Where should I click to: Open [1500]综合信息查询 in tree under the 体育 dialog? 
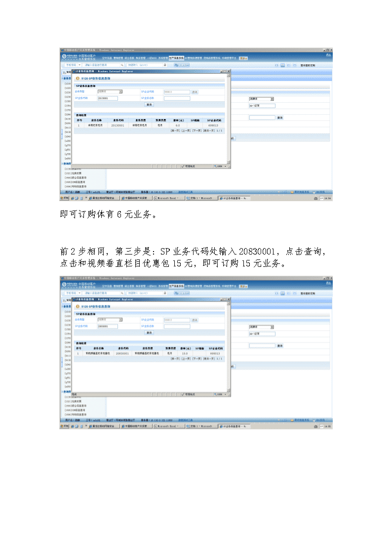pyautogui.click(x=75, y=178)
